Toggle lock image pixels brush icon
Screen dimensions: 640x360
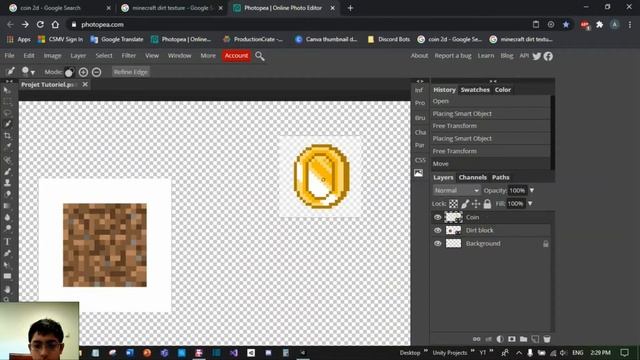(465, 203)
